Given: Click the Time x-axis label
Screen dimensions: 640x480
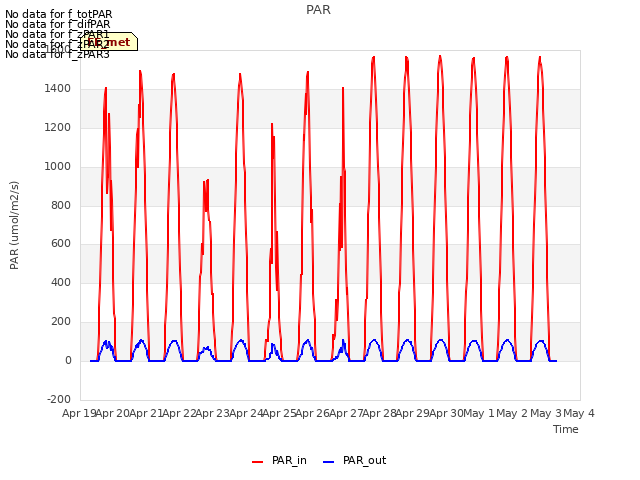Looking at the screenshot, I should click(566, 429).
